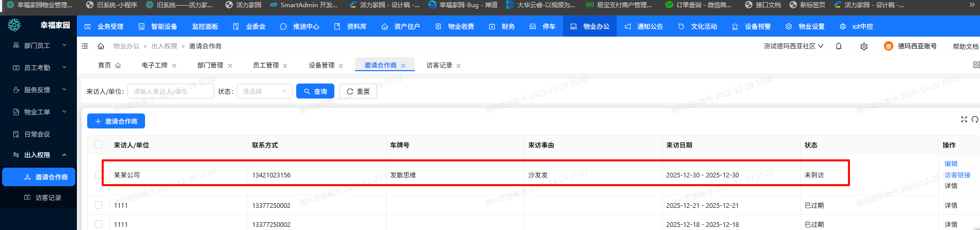The height and width of the screenshot is (230, 980).
Task: Collapse sidebar with menu fold icon
Action: 85,46
